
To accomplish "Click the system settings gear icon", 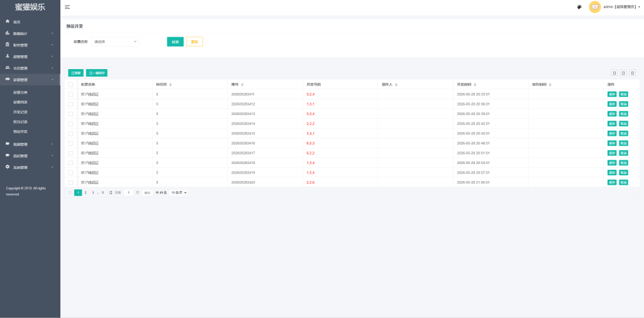I will 8,167.
